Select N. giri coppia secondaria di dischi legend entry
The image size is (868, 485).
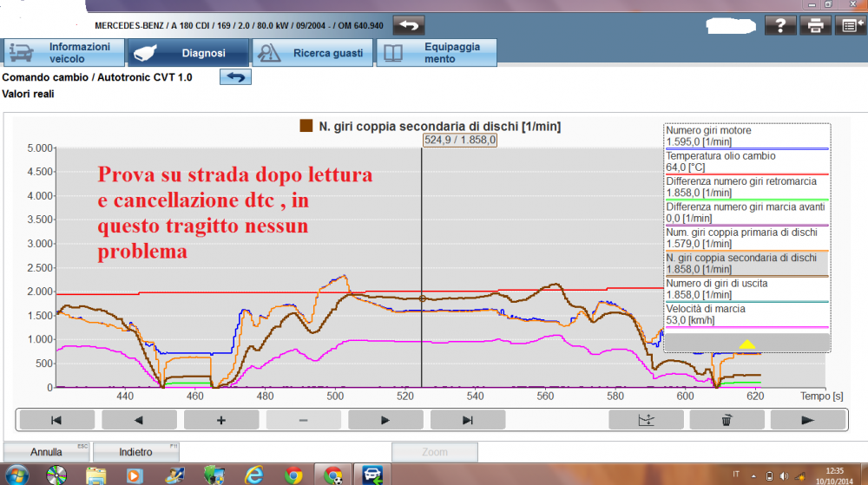pos(746,264)
